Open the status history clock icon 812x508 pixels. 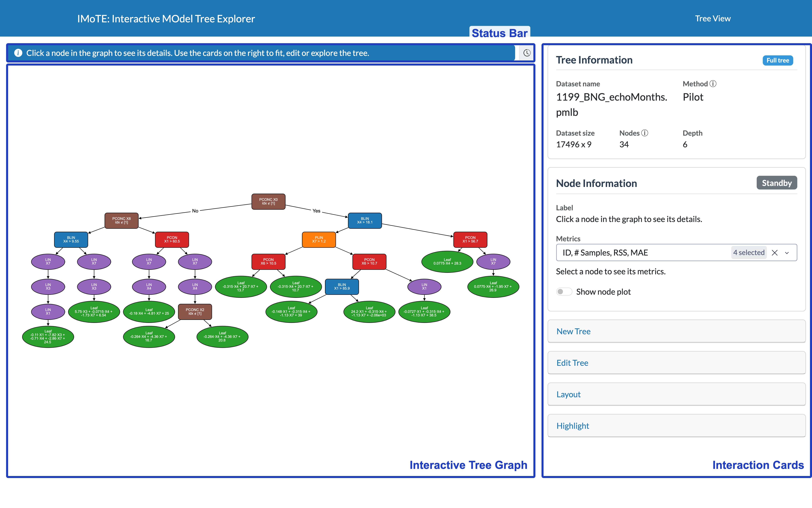pos(527,53)
